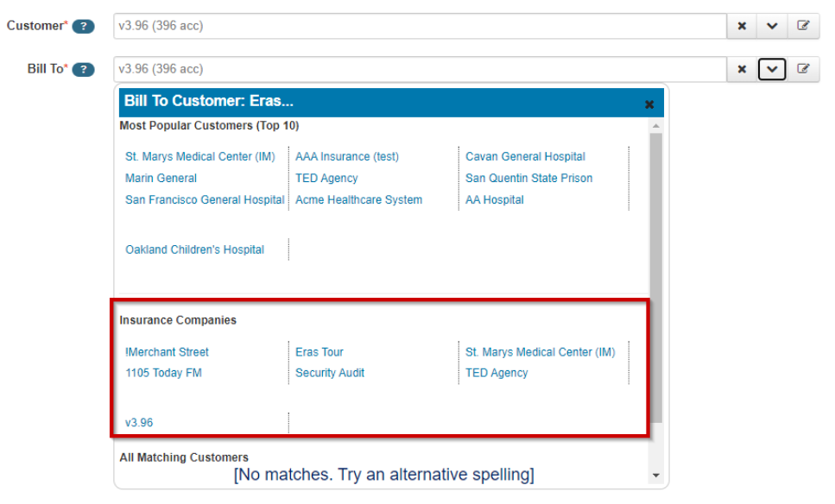
Task: Pick Security Audit from Insurance Companies
Action: pos(330,373)
